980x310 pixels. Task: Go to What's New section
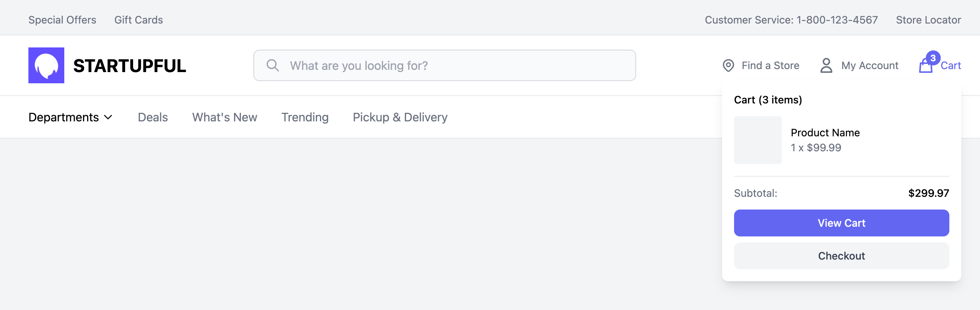pyautogui.click(x=225, y=117)
